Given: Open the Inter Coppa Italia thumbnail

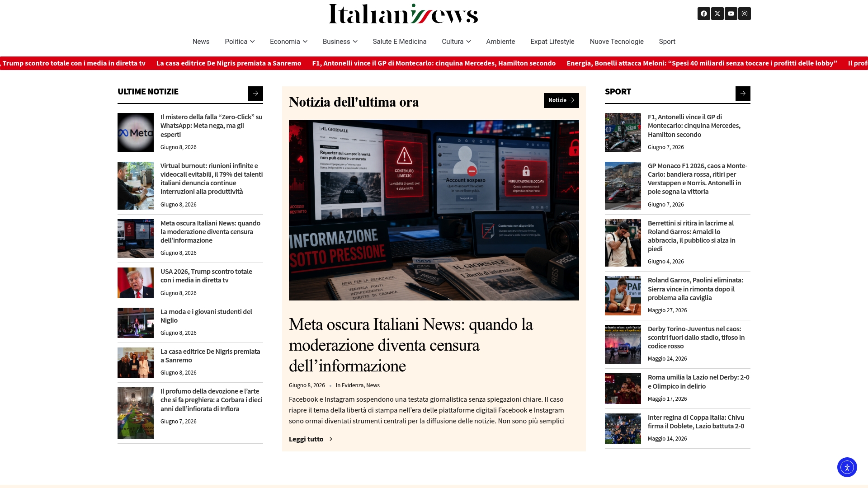Looking at the screenshot, I should coord(623,429).
